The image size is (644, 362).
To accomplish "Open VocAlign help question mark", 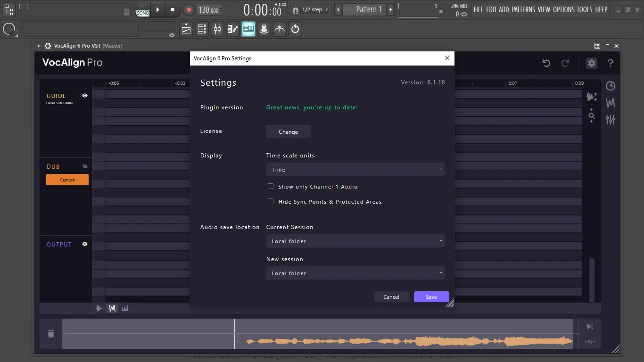I will tap(611, 63).
